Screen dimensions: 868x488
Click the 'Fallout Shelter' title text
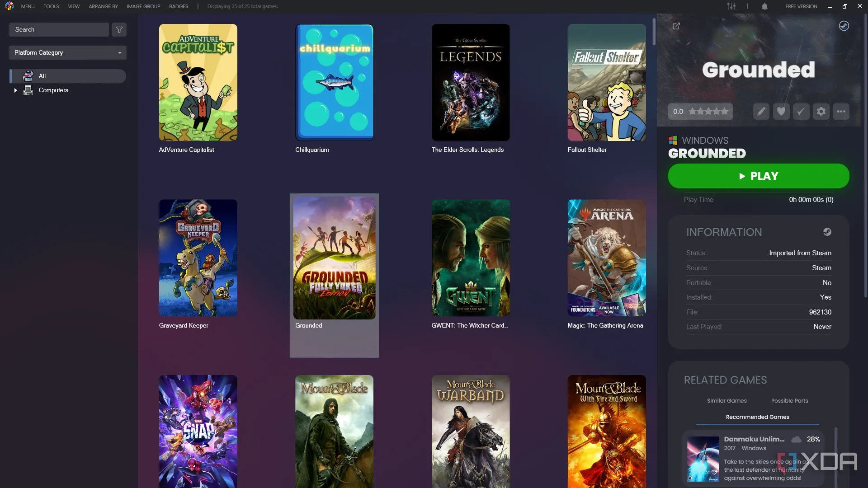587,150
